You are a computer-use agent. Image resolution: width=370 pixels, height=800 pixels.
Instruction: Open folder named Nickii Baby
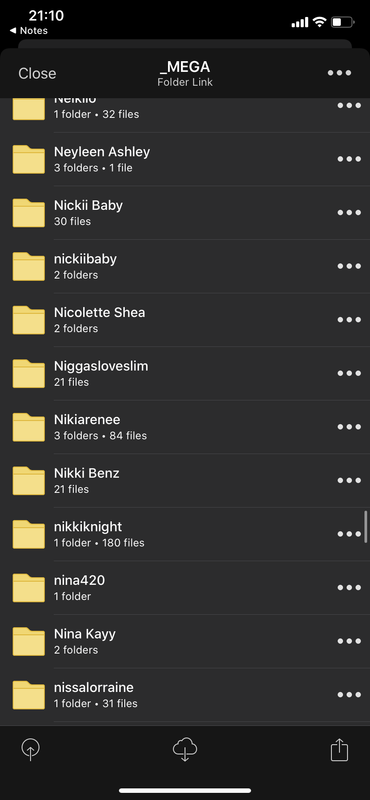pyautogui.click(x=185, y=213)
